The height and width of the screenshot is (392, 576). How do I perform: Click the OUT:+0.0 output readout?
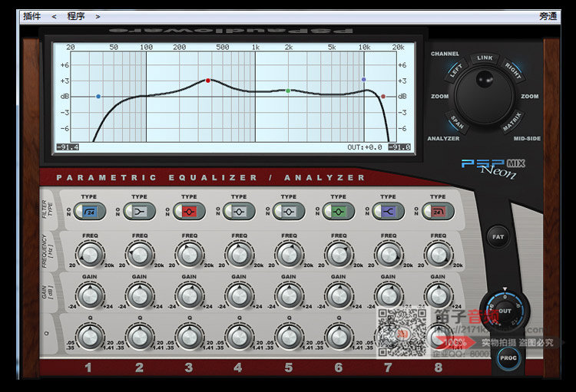point(365,147)
